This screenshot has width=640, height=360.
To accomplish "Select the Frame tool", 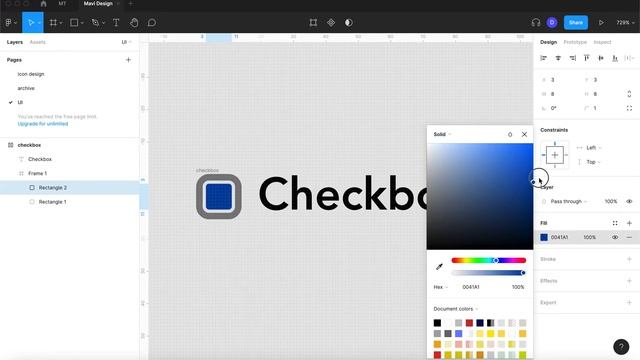I will 53,23.
